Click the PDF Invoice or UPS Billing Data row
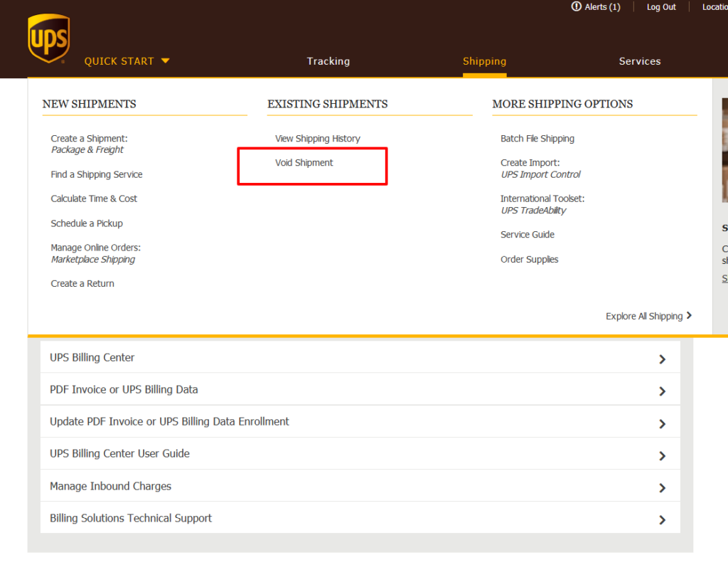Screen dimensions: 728x582 click(124, 389)
